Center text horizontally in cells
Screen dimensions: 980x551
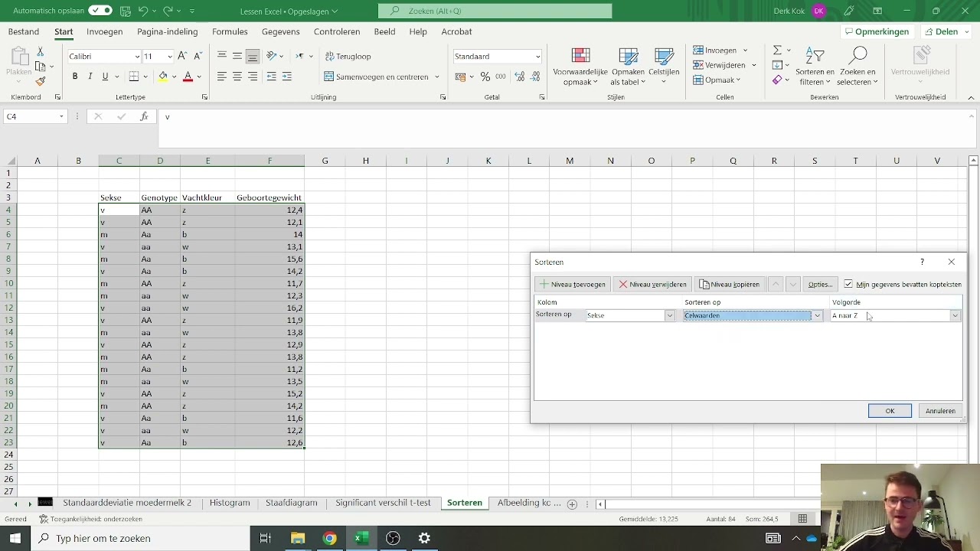[x=237, y=77]
